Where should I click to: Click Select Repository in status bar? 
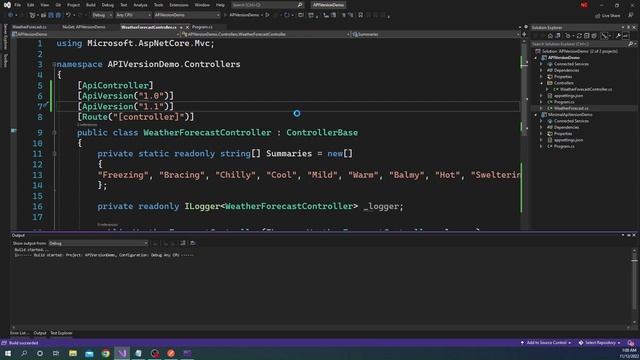tap(600, 343)
